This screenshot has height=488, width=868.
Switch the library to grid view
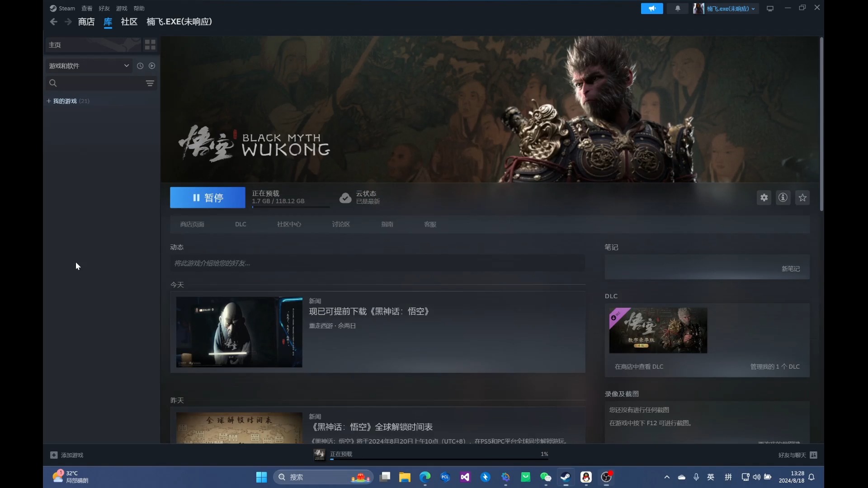[150, 45]
